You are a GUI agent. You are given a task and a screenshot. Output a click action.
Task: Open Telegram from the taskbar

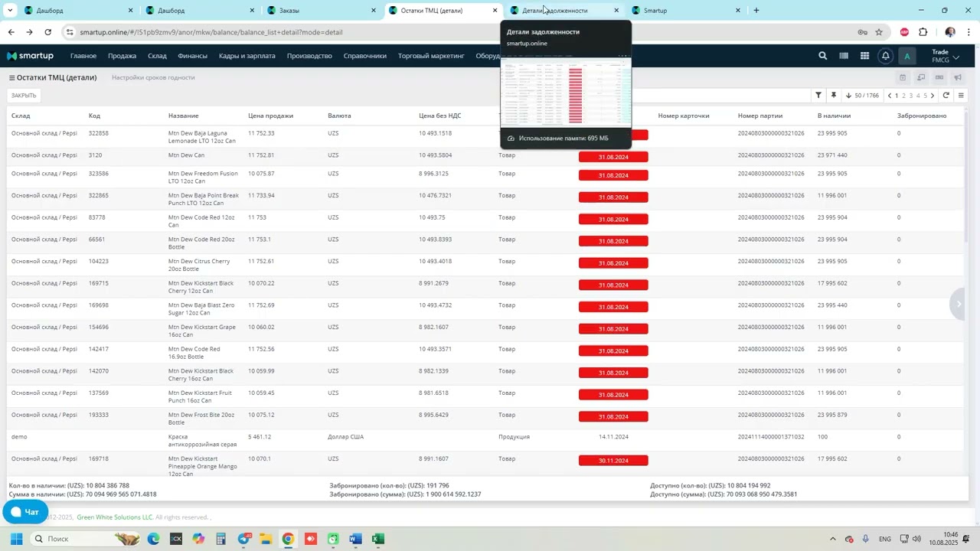tap(243, 539)
